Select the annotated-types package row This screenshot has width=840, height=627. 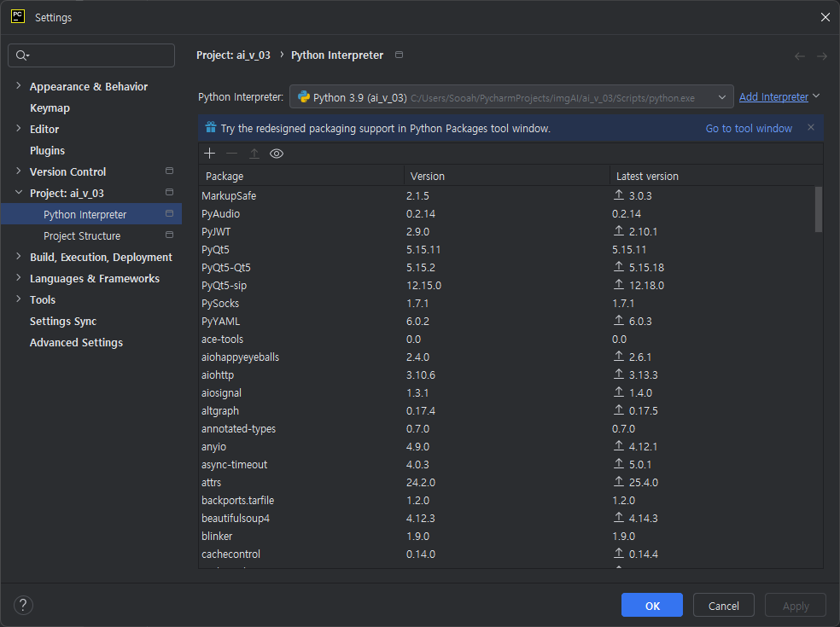tap(507, 428)
